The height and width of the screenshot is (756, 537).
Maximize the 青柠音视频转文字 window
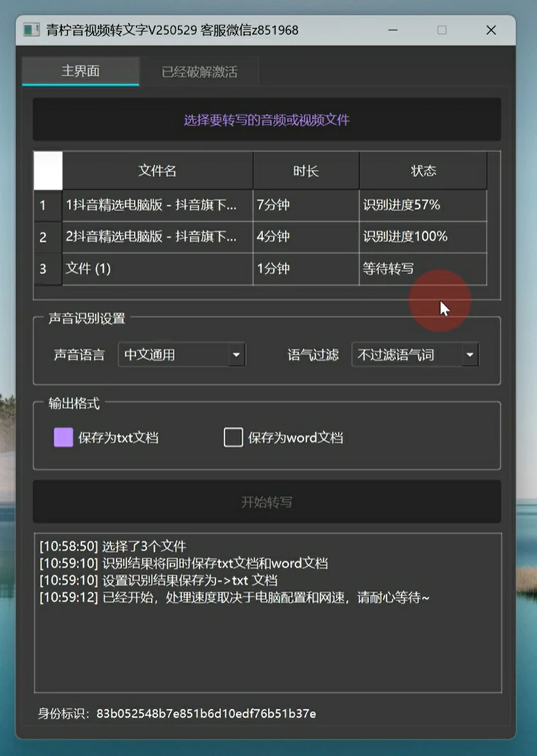pyautogui.click(x=442, y=30)
